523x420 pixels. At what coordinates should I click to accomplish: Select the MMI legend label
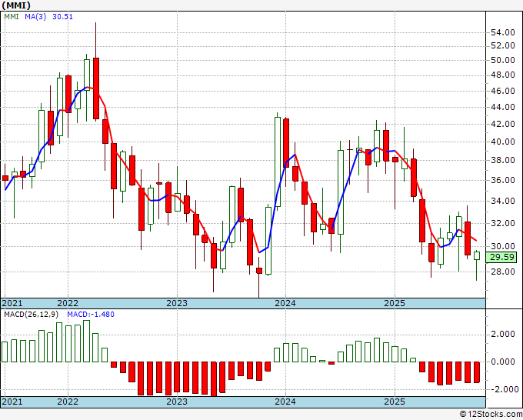coord(12,17)
